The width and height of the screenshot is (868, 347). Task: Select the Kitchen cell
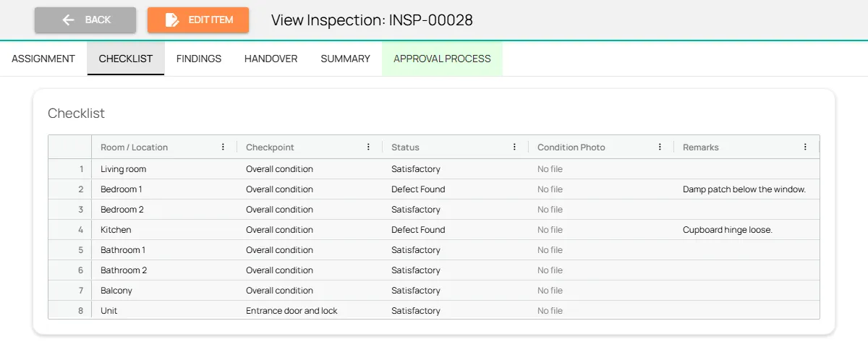click(x=164, y=230)
